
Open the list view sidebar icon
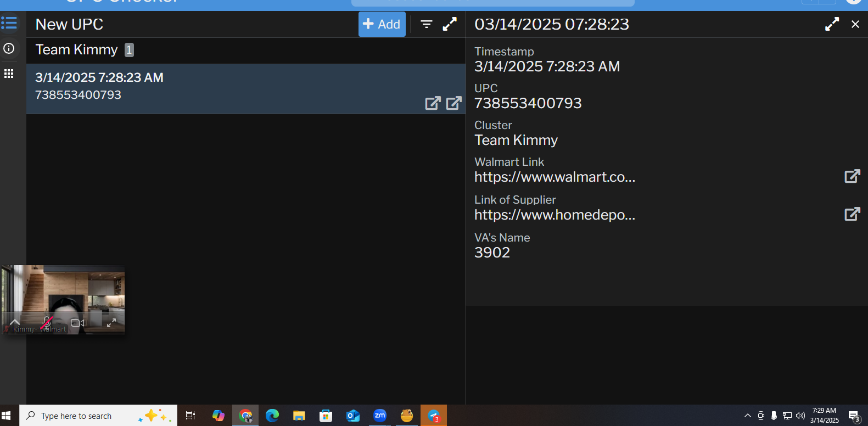(x=9, y=23)
